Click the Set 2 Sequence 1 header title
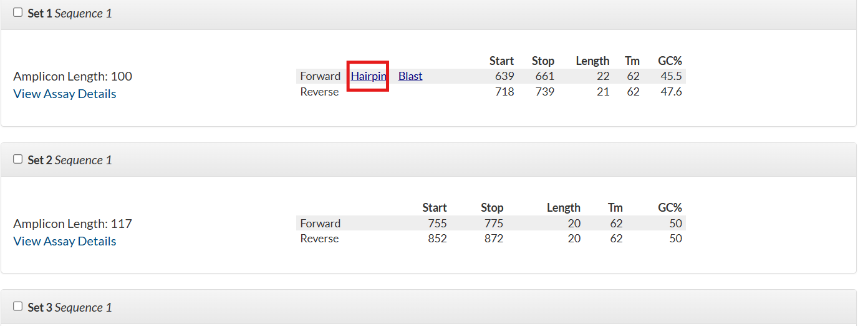The height and width of the screenshot is (326, 868). pos(70,160)
